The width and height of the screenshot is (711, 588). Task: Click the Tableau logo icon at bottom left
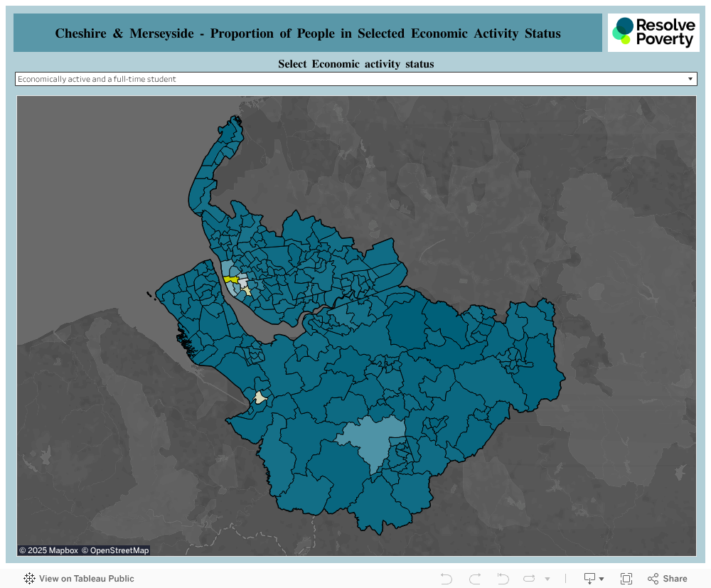[29, 579]
